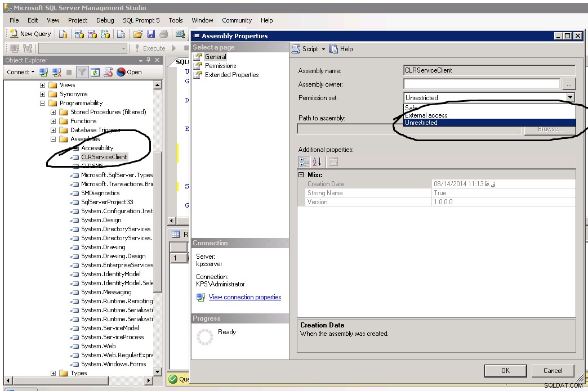The height and width of the screenshot is (391, 588).
Task: Click Connect Object Explorer icon
Action: (43, 72)
